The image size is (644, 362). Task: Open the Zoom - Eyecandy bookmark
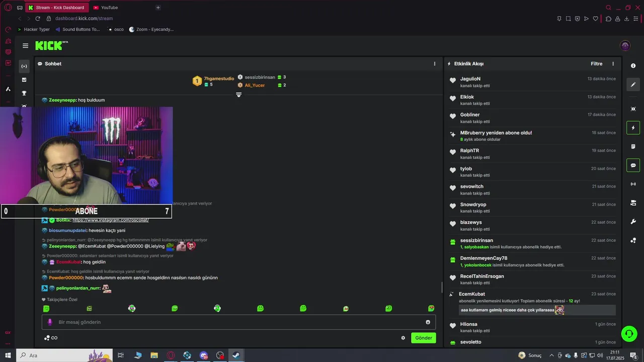pos(151,29)
